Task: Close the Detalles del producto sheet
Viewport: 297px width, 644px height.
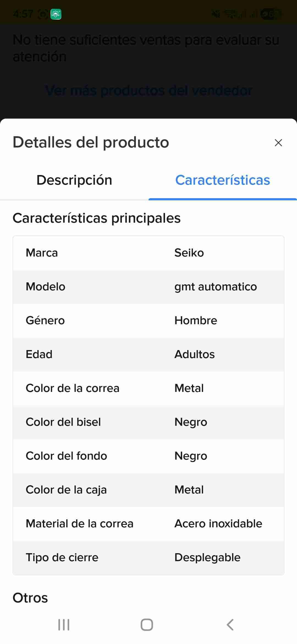Action: (278, 143)
